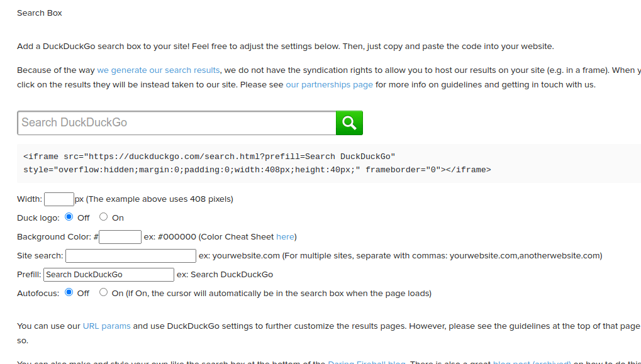Image resolution: width=641 pixels, height=364 pixels.
Task: Follow the Daring Fireball blog link
Action: [x=366, y=362]
